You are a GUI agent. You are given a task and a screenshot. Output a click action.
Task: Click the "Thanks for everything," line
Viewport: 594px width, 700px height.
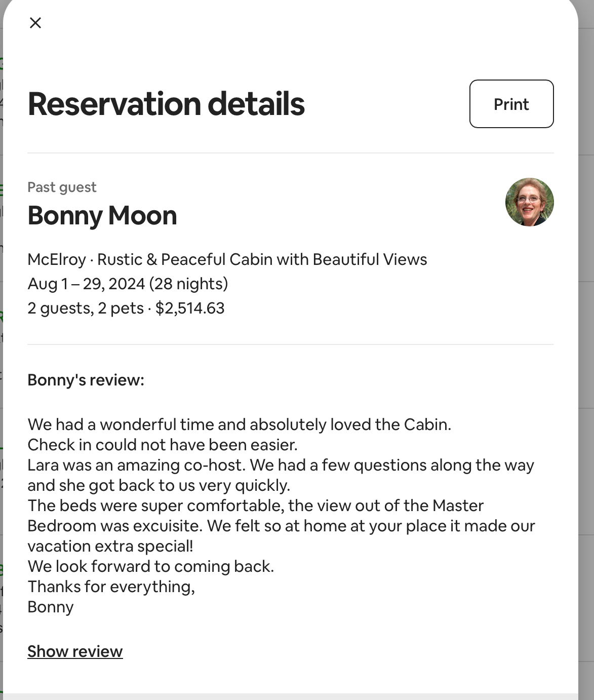(x=111, y=587)
